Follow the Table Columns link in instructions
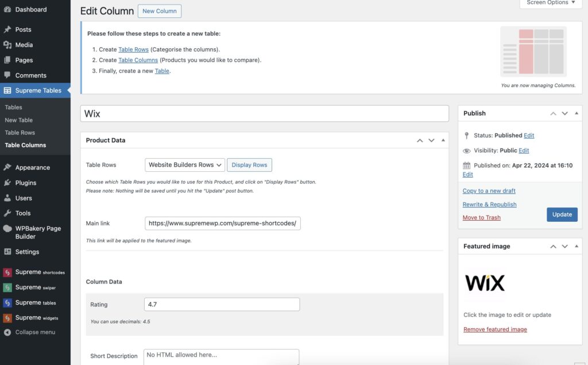The width and height of the screenshot is (588, 365). pos(138,60)
